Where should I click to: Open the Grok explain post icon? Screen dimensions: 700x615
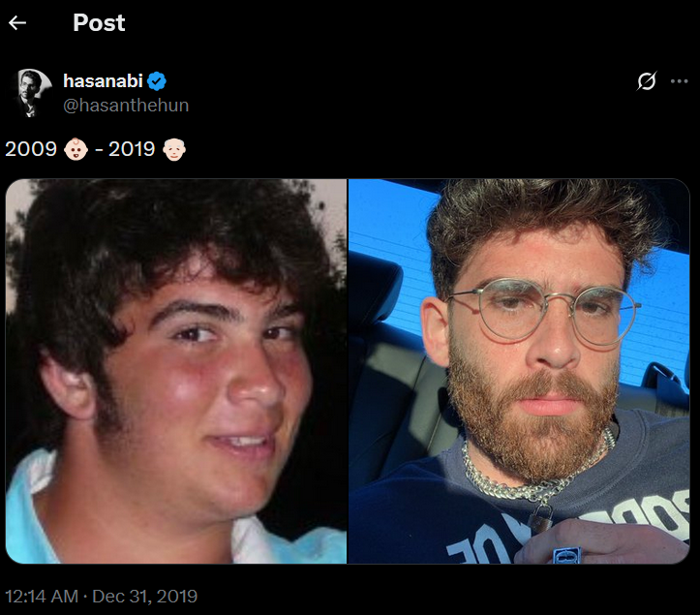tap(647, 80)
